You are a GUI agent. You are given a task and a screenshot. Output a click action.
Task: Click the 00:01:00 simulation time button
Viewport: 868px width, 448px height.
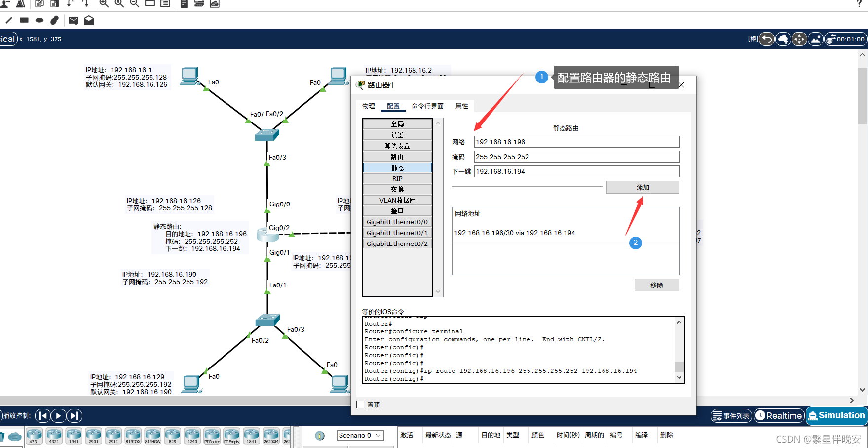click(845, 39)
